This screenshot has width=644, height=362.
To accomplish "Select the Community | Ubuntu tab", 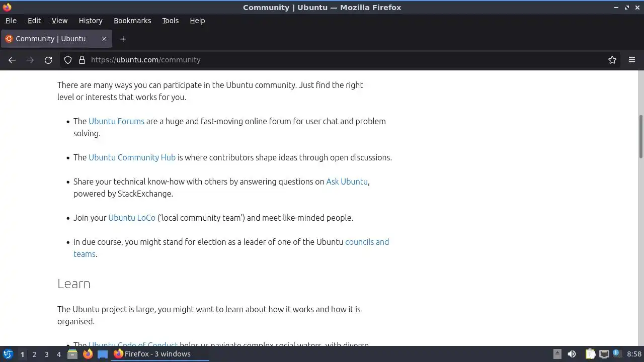I will click(56, 39).
